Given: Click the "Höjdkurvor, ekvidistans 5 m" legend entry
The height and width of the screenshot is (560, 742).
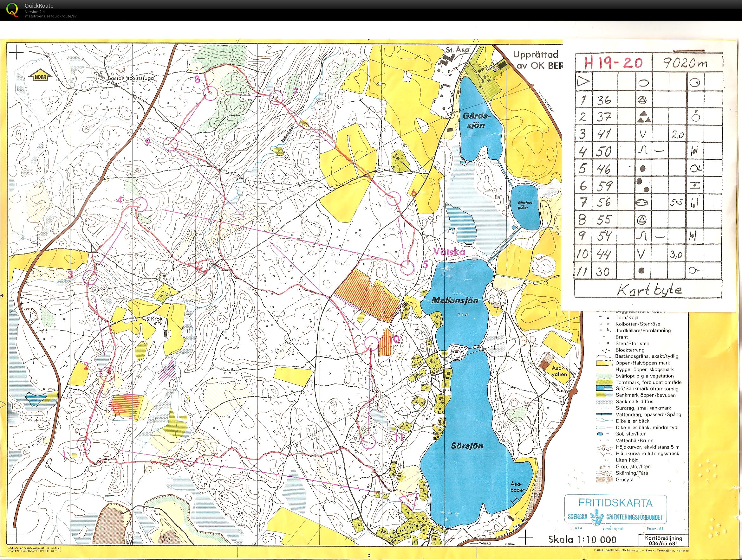Looking at the screenshot, I should (x=648, y=447).
